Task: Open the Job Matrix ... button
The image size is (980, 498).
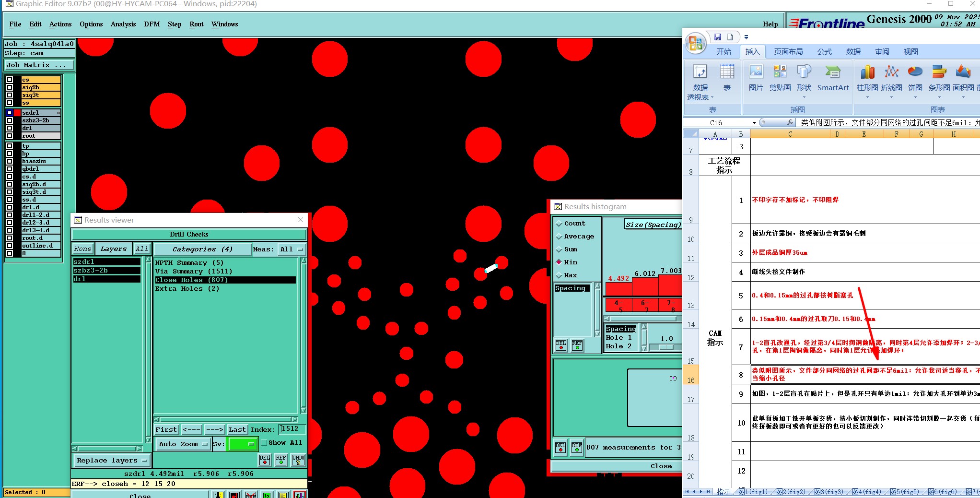Action: [39, 65]
